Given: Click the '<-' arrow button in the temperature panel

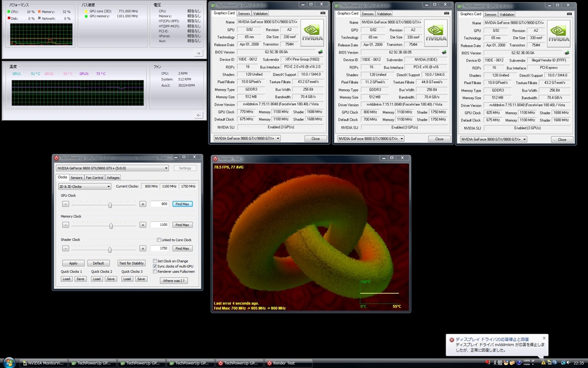Looking at the screenshot, I should pos(198,115).
